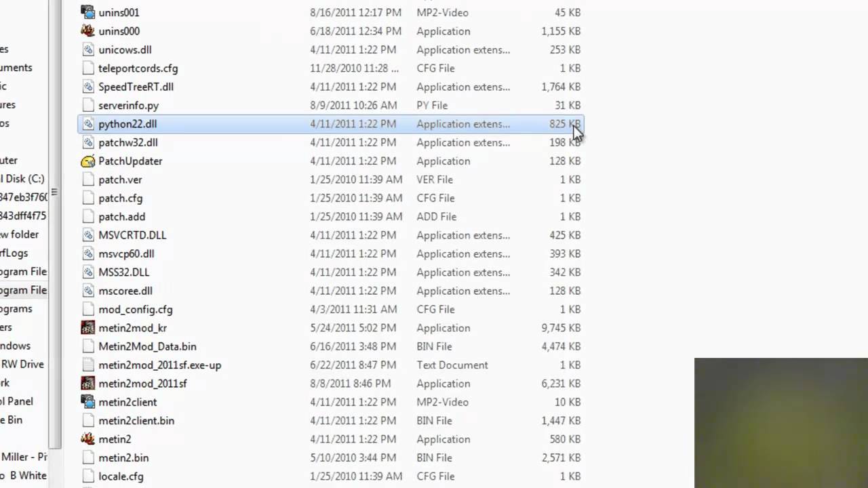The width and height of the screenshot is (868, 488).
Task: Select the file name MSS32.DLL
Action: coord(123,272)
